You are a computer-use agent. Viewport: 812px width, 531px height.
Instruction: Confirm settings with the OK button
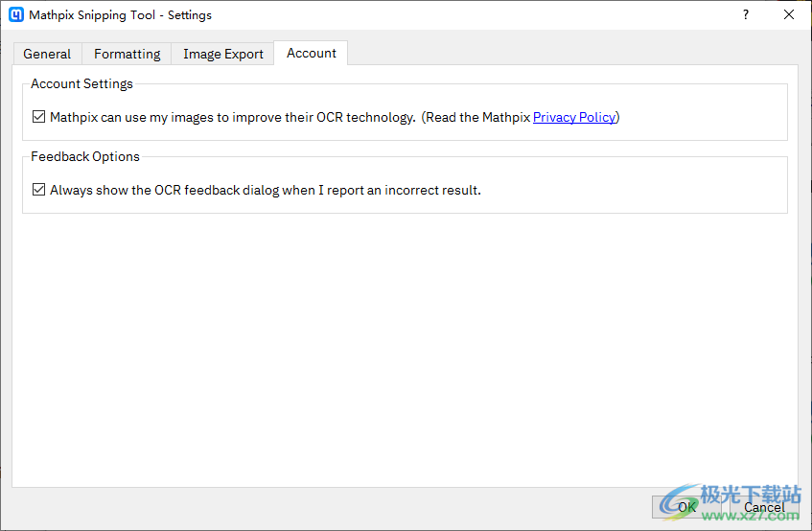click(x=688, y=507)
